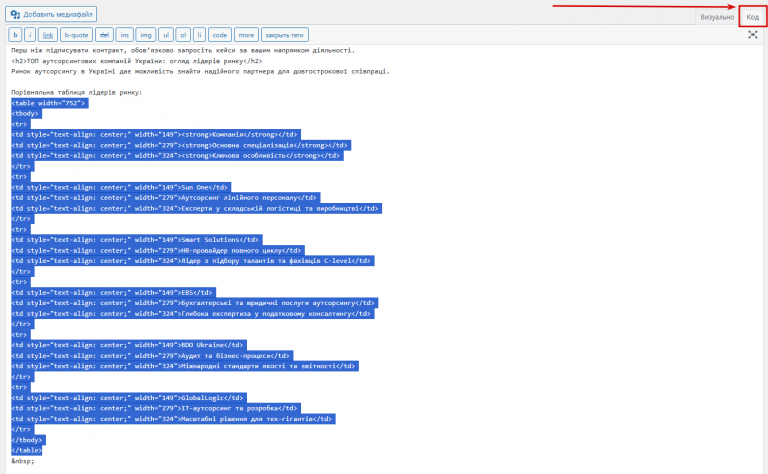Click the Аудит та бізнес-процеси line

click(x=152, y=356)
